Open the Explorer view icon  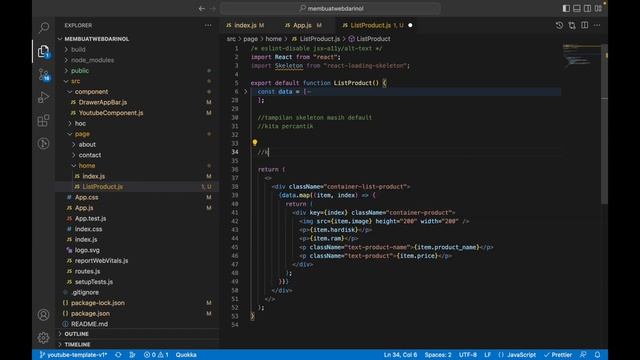pos(44,51)
